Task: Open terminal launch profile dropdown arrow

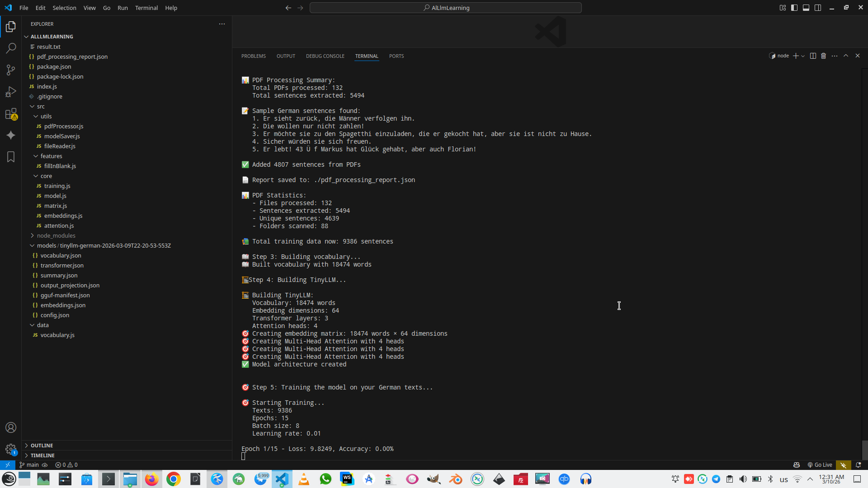Action: point(803,56)
